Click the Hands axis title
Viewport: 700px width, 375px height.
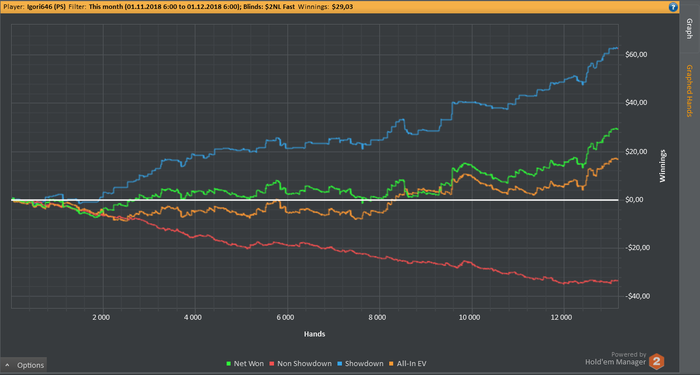[x=314, y=334]
